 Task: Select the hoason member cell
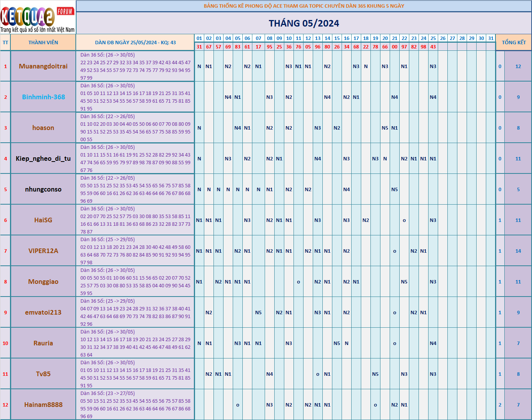coord(43,128)
